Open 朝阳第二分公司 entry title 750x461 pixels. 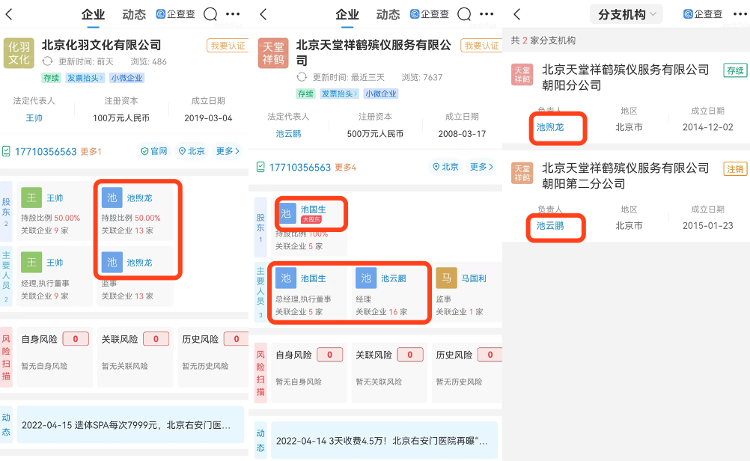click(x=625, y=176)
